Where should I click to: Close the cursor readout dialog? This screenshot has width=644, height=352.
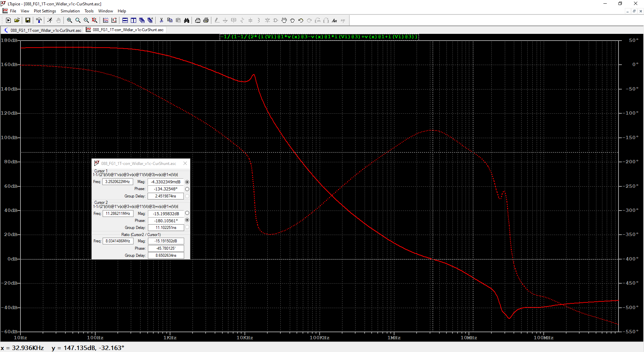[x=185, y=163]
